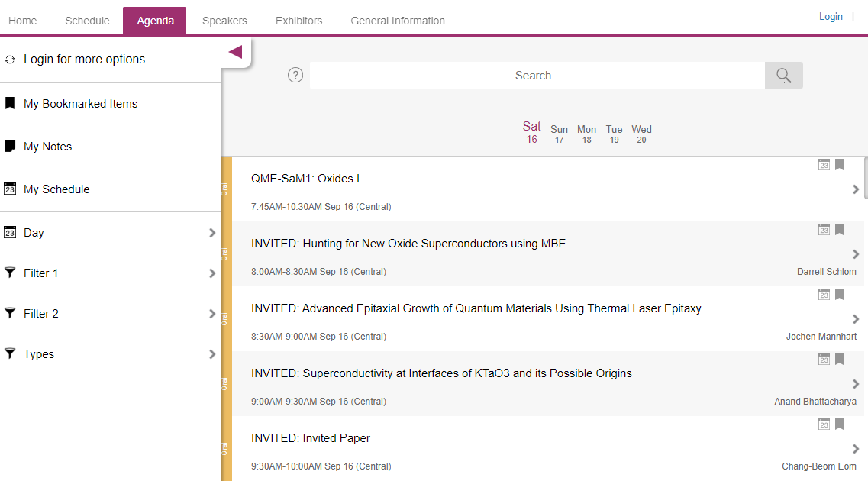Image resolution: width=868 pixels, height=481 pixels.
Task: Add KTaO3 Superconductivity talk to schedule
Action: 824,360
